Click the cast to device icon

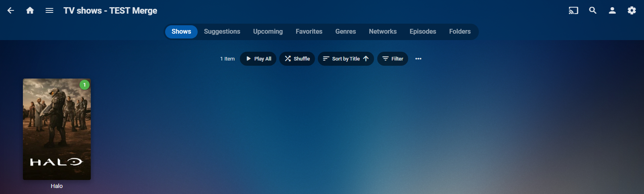(573, 10)
